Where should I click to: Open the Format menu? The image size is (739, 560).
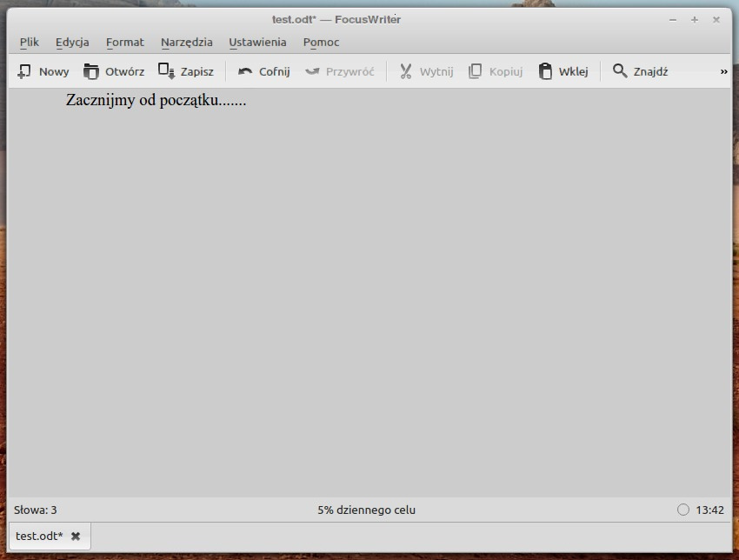[x=125, y=42]
